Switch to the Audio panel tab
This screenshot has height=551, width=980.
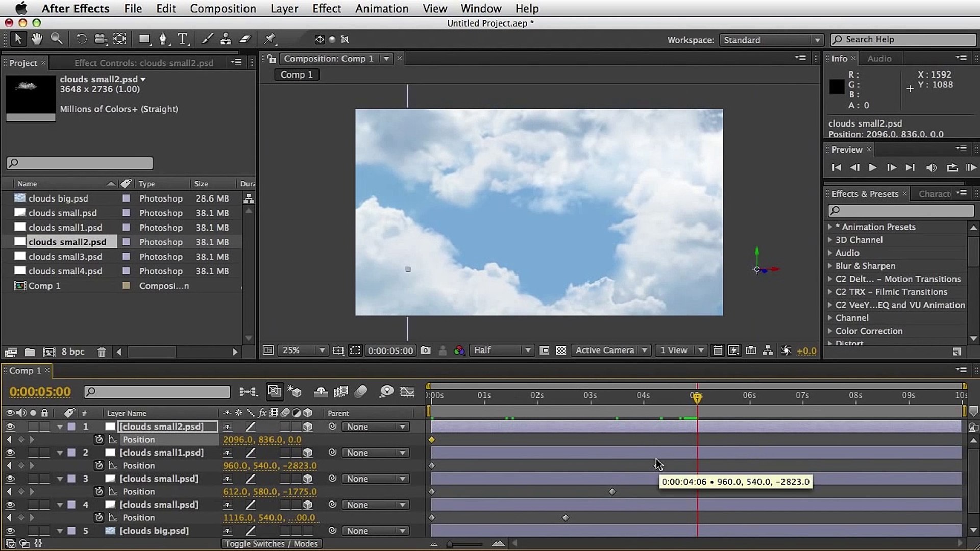(879, 58)
